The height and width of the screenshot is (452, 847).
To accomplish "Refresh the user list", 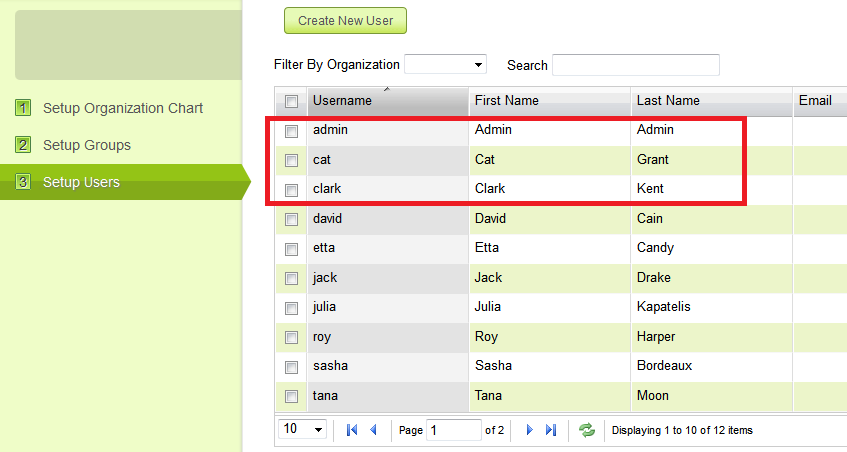I will 587,430.
